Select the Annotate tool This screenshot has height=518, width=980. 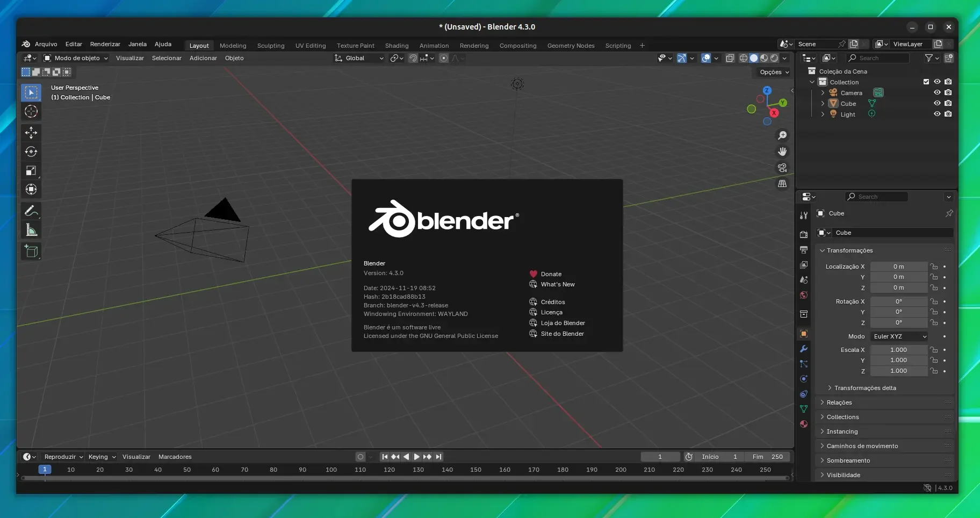(31, 211)
